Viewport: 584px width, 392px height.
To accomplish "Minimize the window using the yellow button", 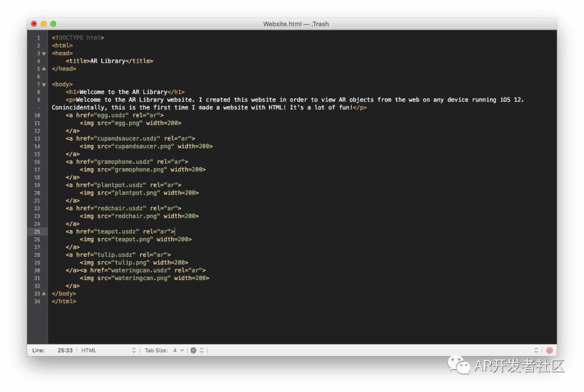I will 44,24.
